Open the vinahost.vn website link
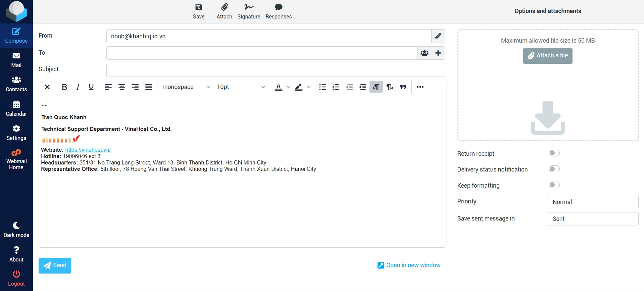The height and width of the screenshot is (291, 644). 88,150
